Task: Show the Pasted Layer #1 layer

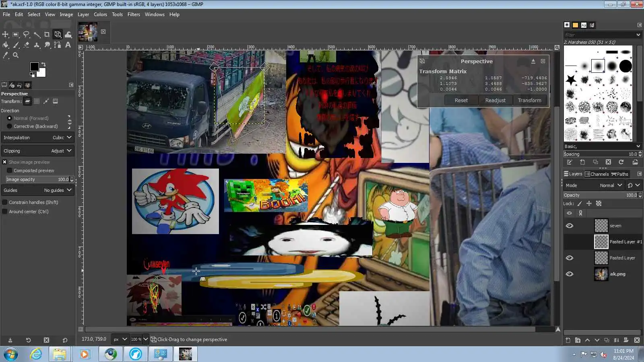Action: tap(570, 242)
